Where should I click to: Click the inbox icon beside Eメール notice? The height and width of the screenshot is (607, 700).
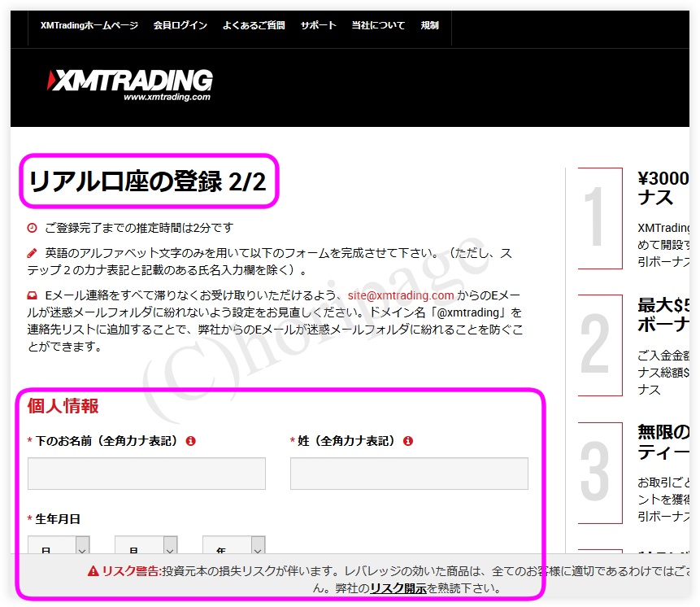(33, 295)
